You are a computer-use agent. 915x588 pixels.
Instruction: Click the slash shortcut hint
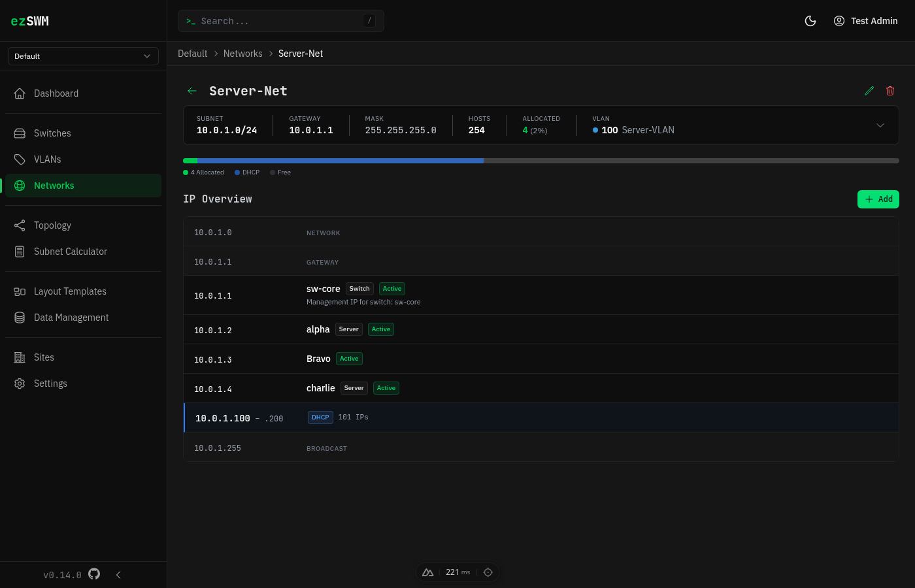pos(369,21)
